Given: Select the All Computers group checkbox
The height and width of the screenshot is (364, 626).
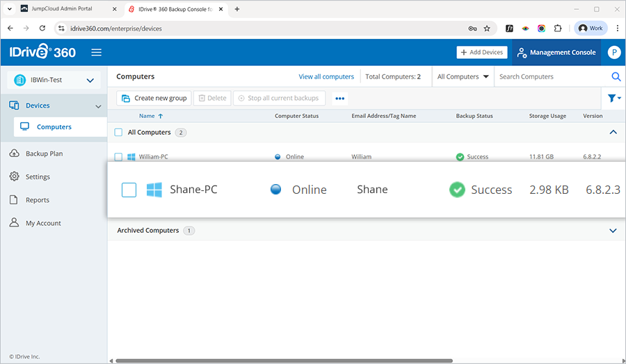Looking at the screenshot, I should coord(118,132).
